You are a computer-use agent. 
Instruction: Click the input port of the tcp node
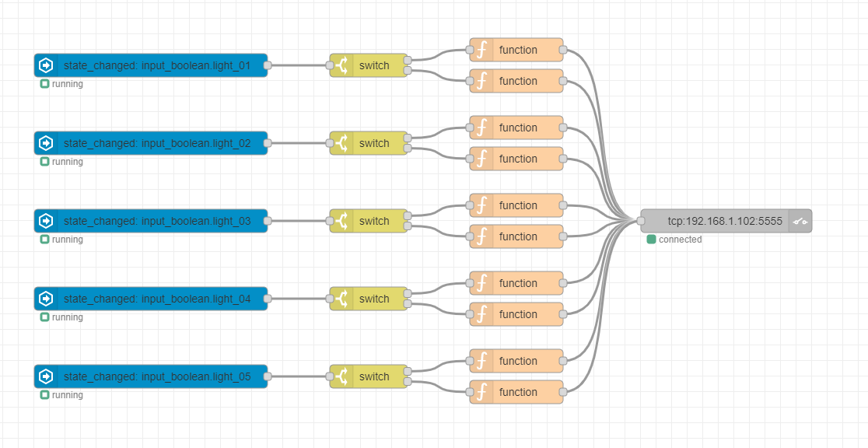pyautogui.click(x=641, y=221)
